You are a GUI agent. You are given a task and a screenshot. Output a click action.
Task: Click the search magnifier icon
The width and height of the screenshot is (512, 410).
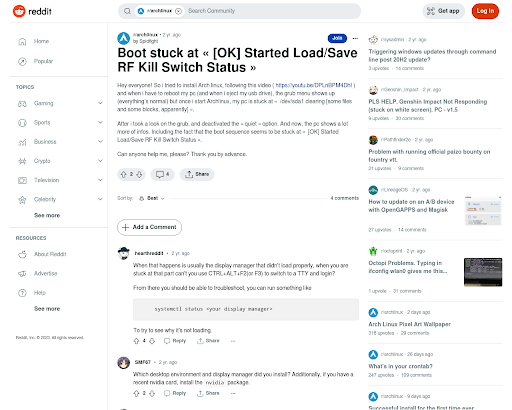point(127,11)
